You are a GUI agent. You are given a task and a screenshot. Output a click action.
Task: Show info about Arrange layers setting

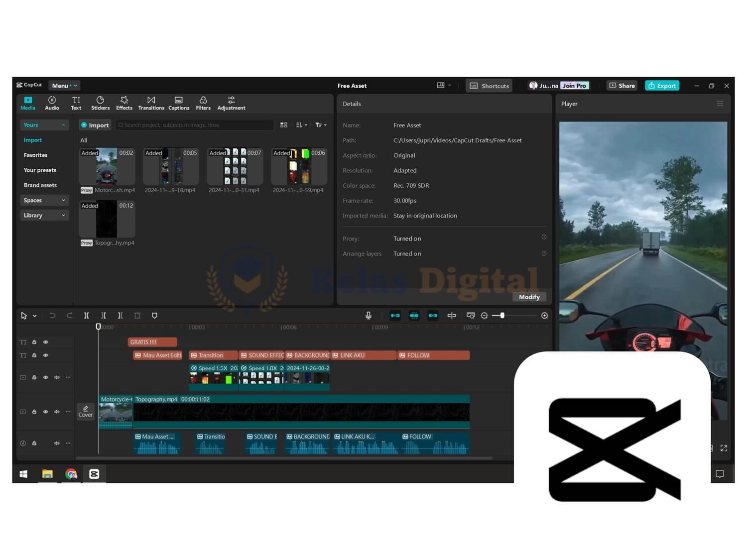tap(544, 253)
